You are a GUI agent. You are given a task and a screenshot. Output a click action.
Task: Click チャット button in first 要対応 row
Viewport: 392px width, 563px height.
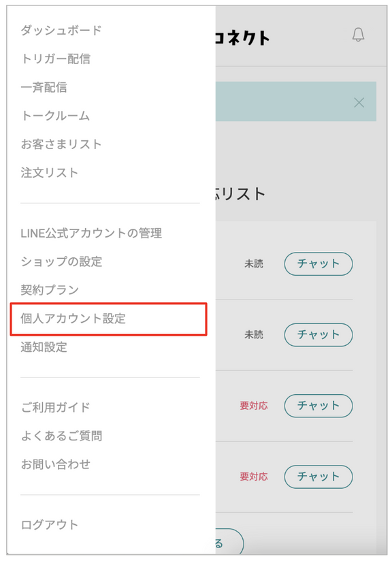pos(318,406)
